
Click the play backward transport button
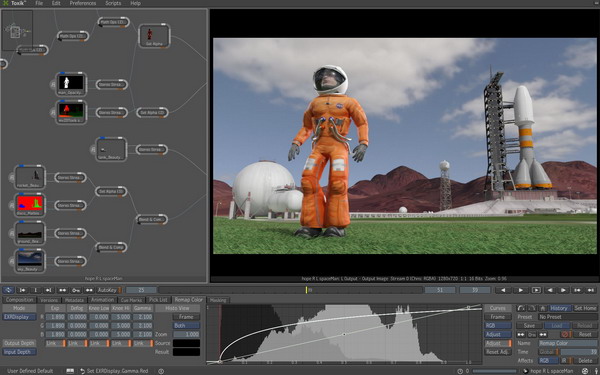[x=503, y=290]
